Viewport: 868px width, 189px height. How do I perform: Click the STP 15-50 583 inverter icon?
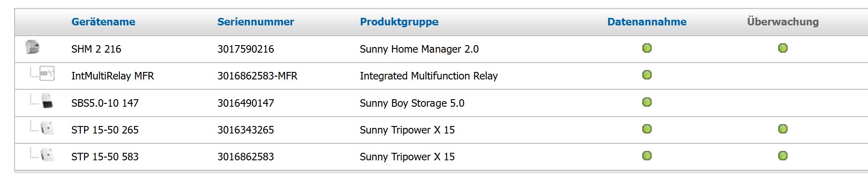coord(47,155)
